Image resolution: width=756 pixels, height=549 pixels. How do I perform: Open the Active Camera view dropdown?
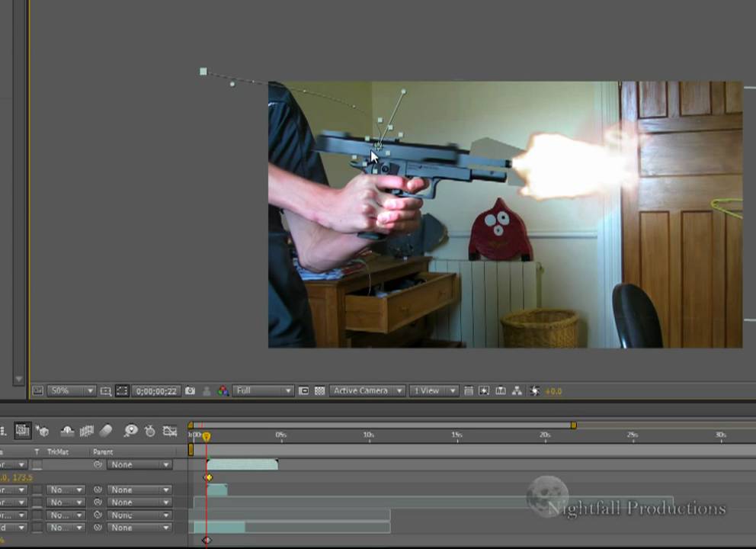367,390
